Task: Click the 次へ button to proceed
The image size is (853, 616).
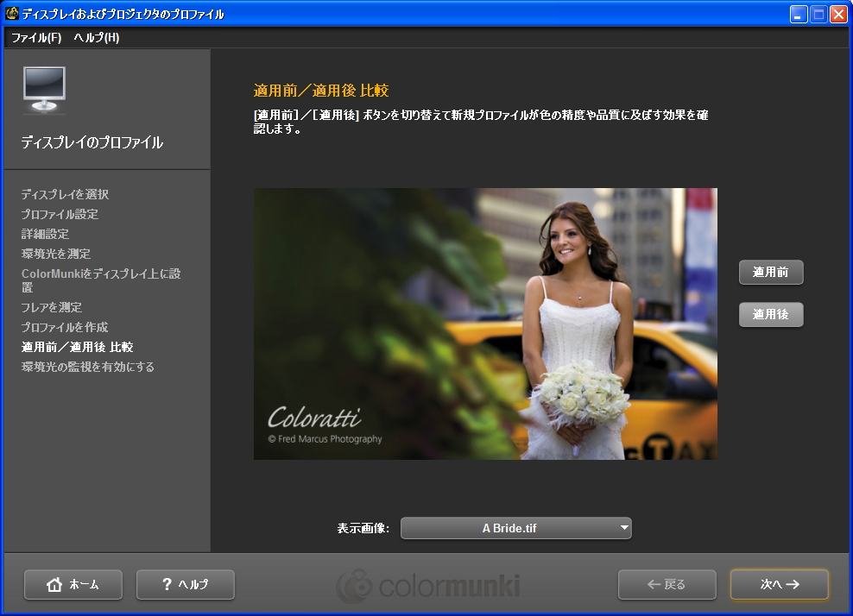Action: (x=779, y=584)
